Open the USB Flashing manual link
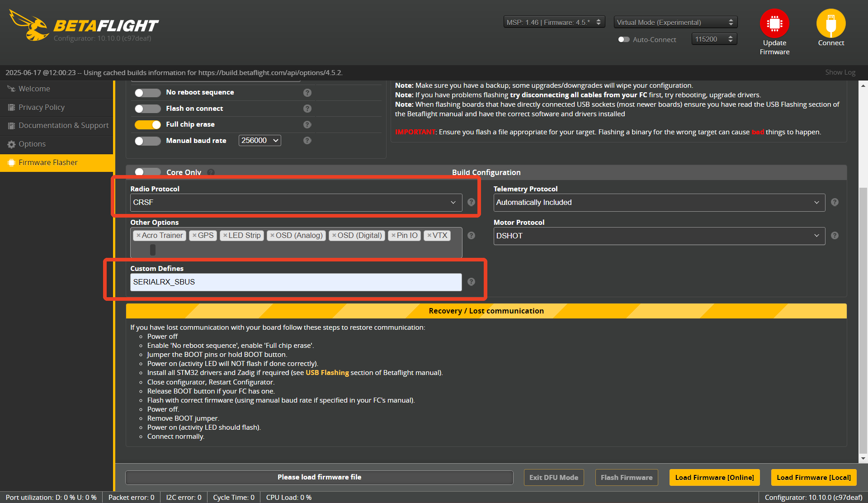This screenshot has height=503, width=868. tap(327, 373)
